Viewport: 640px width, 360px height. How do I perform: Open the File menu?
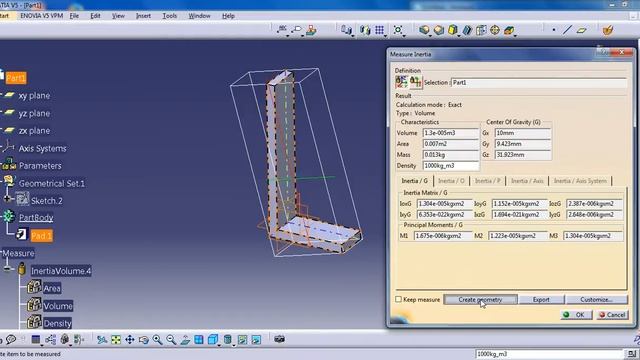(74, 16)
